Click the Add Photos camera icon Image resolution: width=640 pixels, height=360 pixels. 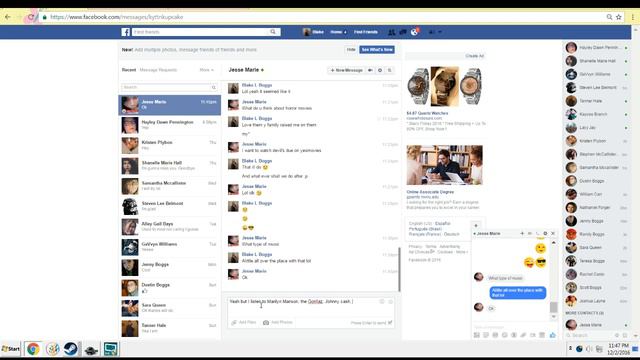pos(266,322)
